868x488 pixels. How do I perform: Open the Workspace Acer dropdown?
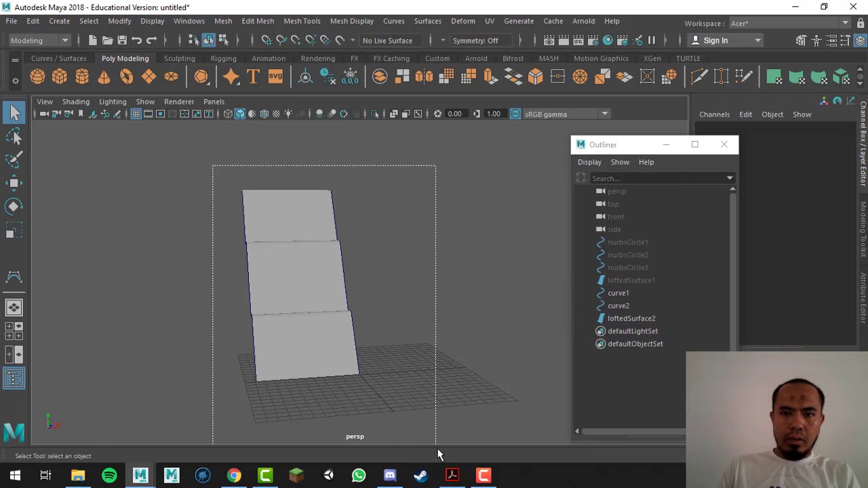click(790, 23)
